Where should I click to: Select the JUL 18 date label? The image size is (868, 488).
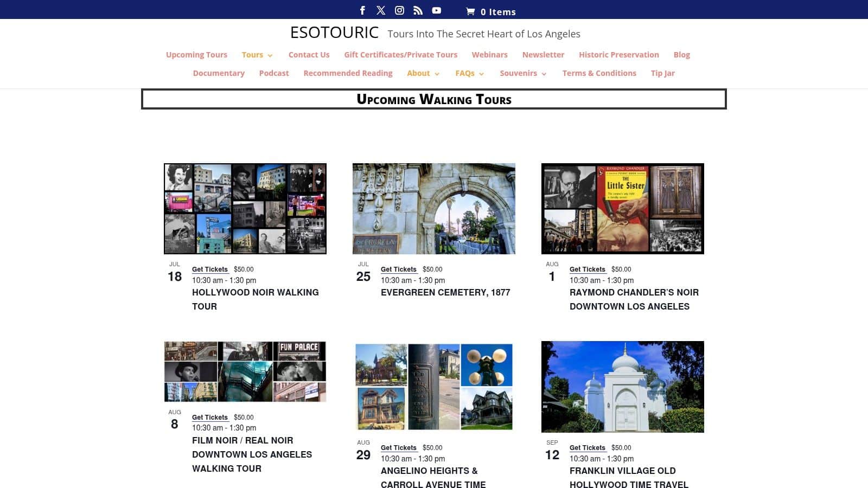coord(175,272)
